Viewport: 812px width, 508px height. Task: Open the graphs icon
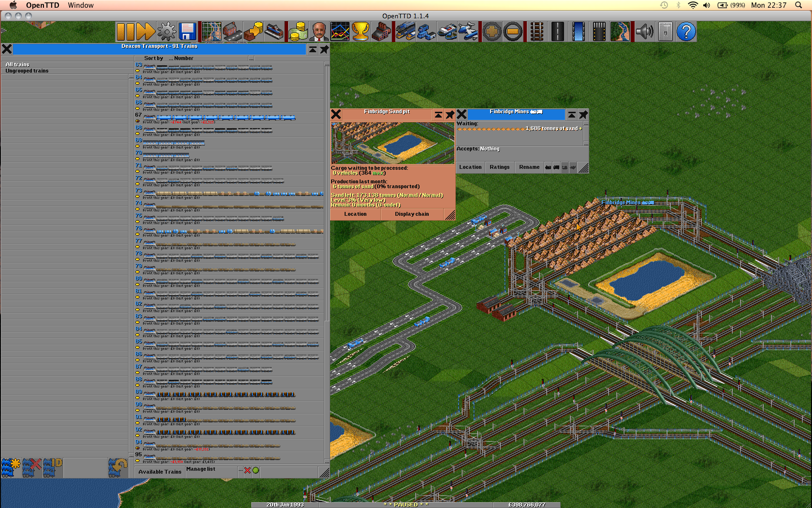pos(340,32)
